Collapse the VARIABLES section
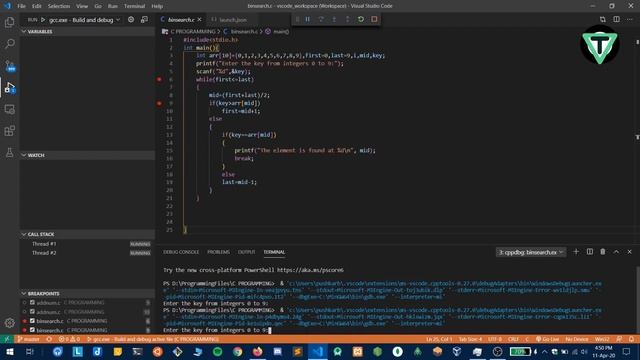640x360 pixels. [87, 31]
